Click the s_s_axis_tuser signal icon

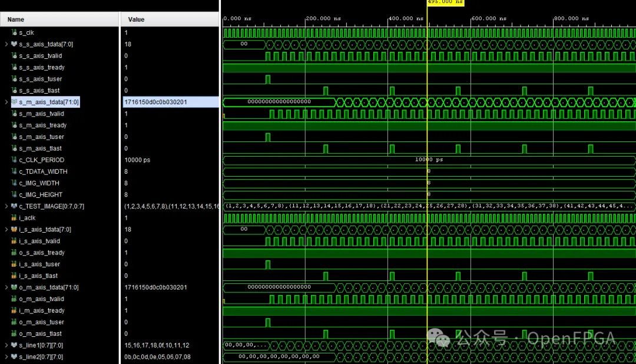coord(14,79)
